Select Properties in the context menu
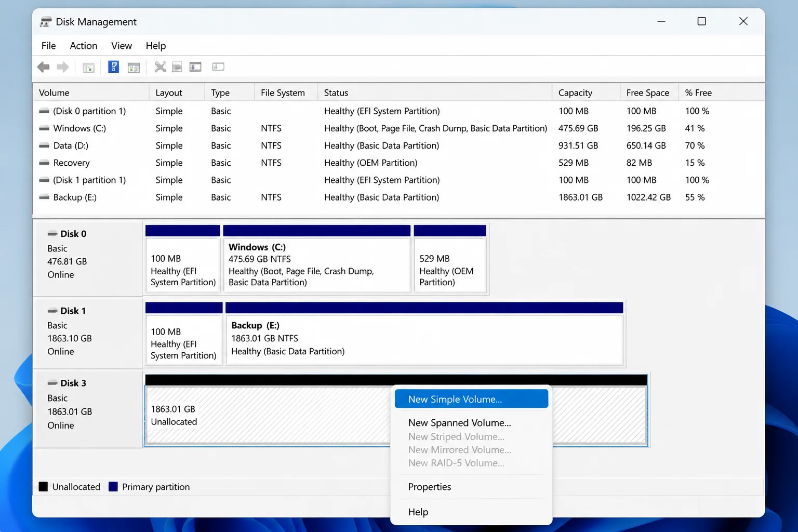This screenshot has width=798, height=532. pyautogui.click(x=471, y=487)
